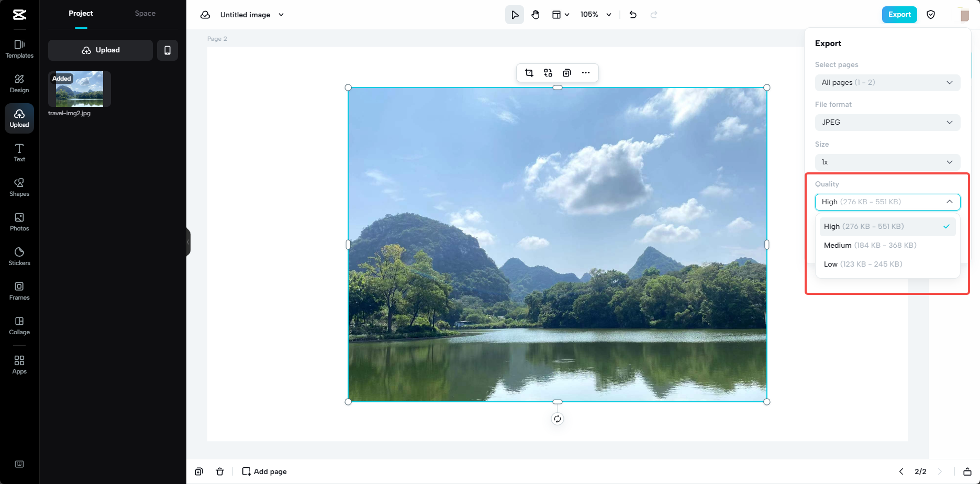Open the layers panel icon
Screen dimensions: 980x484
pos(967,471)
